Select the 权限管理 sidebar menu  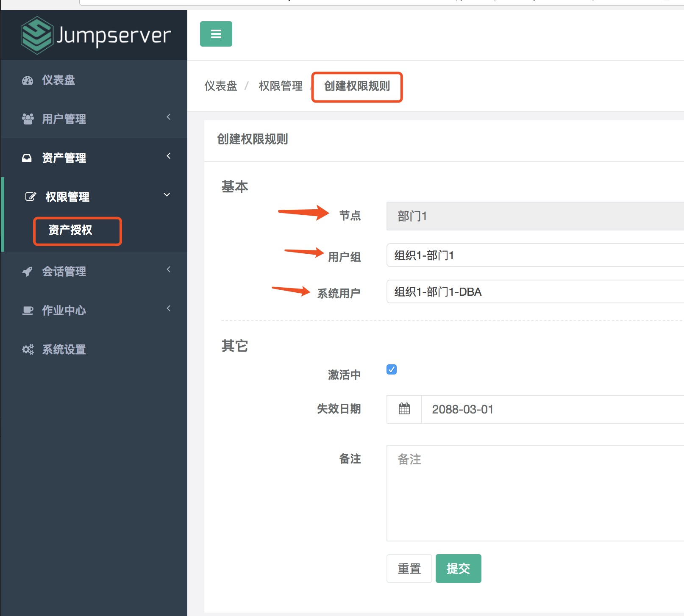94,197
